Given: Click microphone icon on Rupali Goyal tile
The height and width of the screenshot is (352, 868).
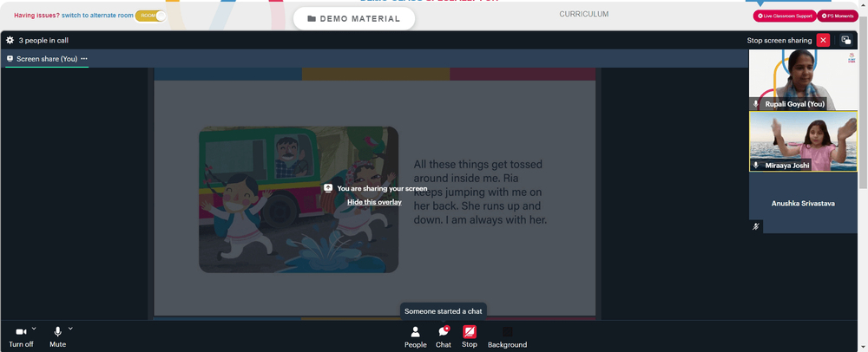Looking at the screenshot, I should [756, 104].
